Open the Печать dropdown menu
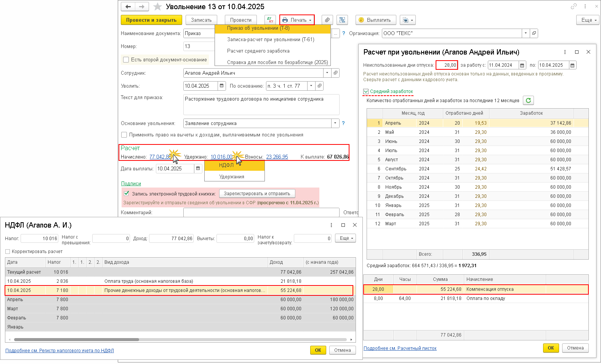The width and height of the screenshot is (601, 364). point(297,20)
